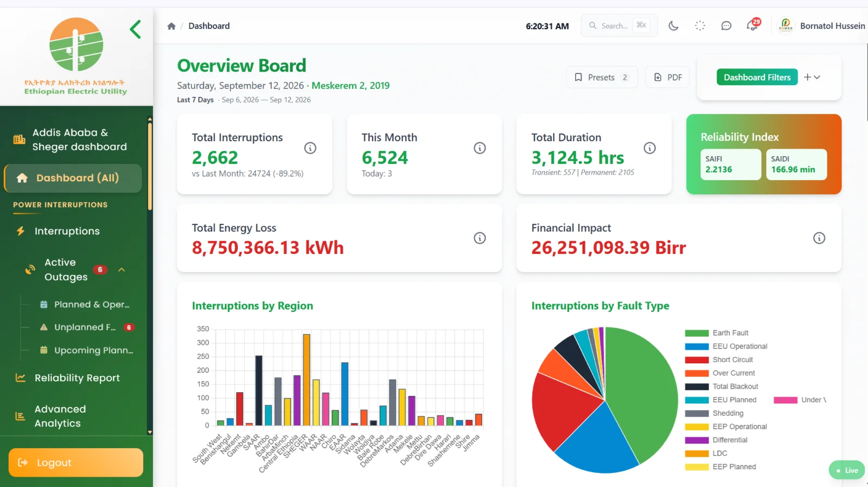Click the SAIDI reliability value box

(x=796, y=164)
